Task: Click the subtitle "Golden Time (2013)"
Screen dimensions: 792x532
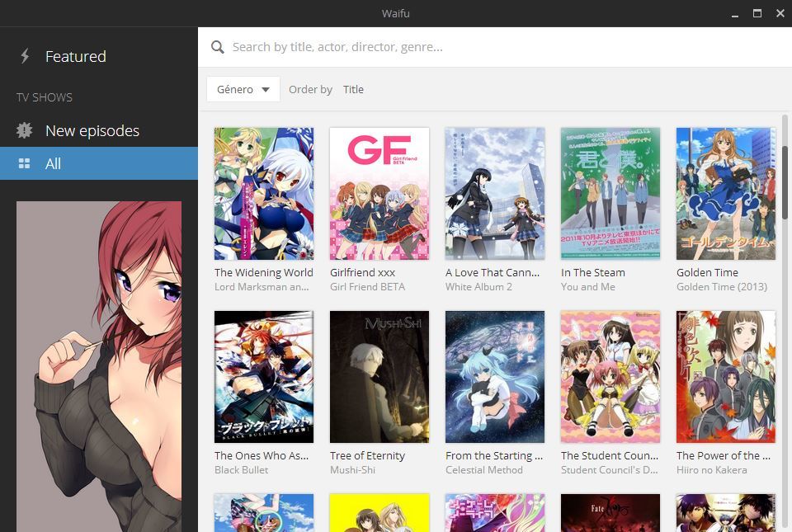Action: [722, 287]
